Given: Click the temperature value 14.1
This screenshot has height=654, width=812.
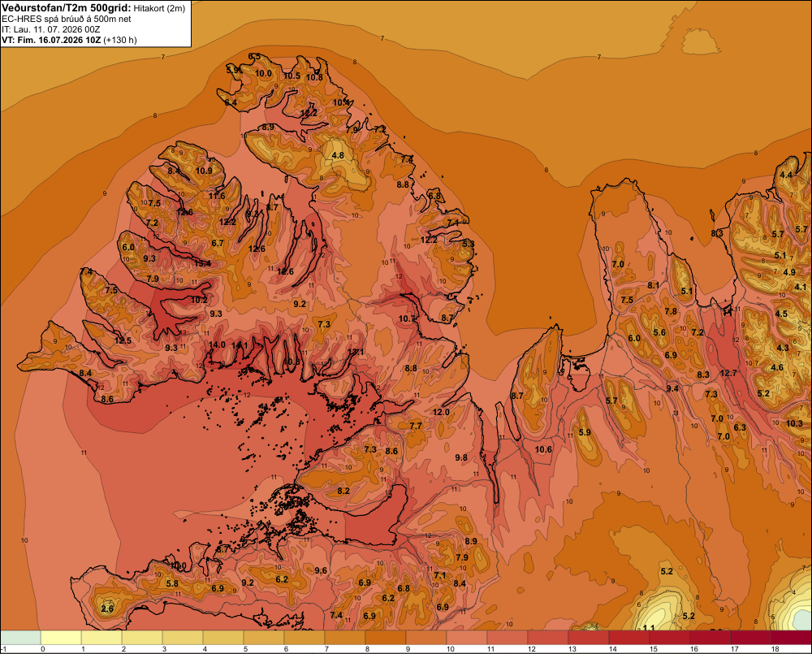Looking at the screenshot, I should coord(240,344).
